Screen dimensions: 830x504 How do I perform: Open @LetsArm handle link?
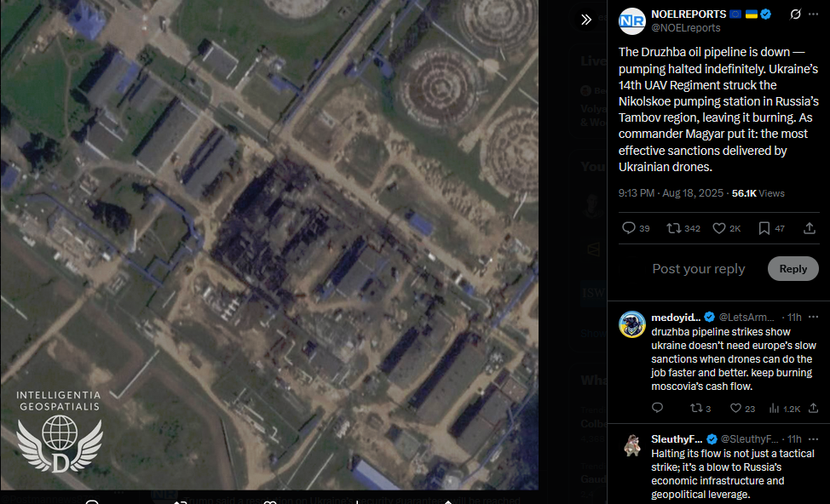[x=746, y=318]
